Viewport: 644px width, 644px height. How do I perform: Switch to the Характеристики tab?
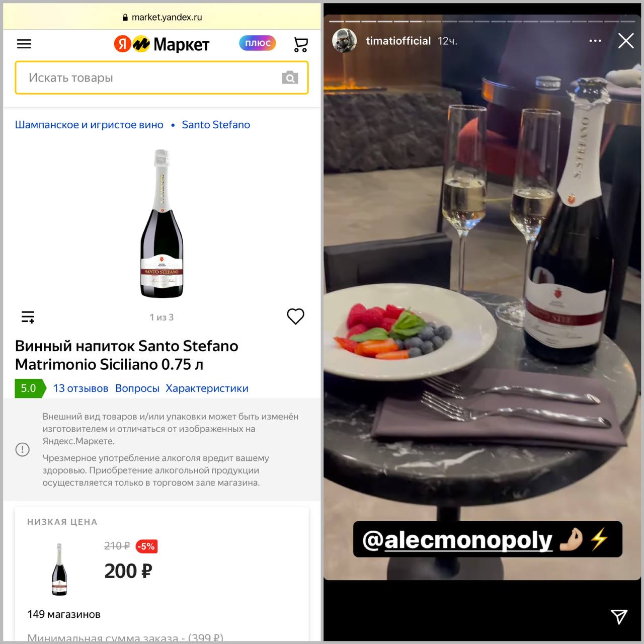click(x=207, y=388)
